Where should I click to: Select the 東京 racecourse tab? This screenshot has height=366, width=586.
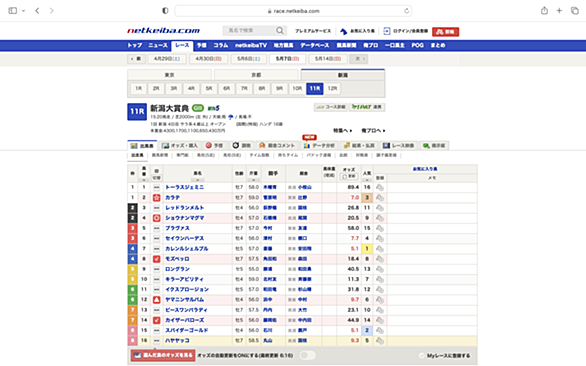[x=170, y=75]
